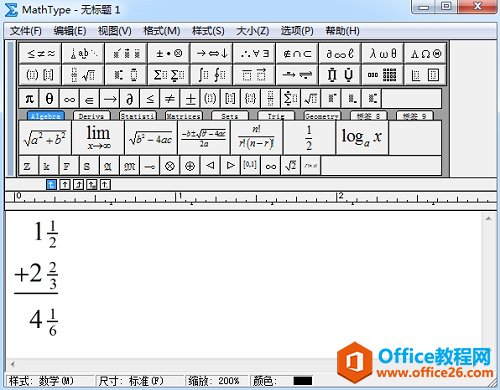The image size is (500, 390).
Task: Open the integral templates palette
Action: click(x=212, y=75)
